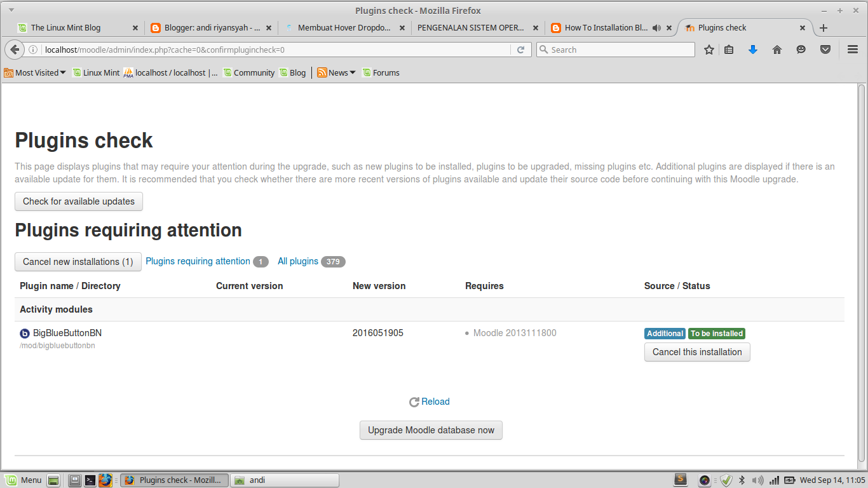Switch to Blogger: andi riyansyah tab
The height and width of the screenshot is (488, 868).
click(x=210, y=28)
